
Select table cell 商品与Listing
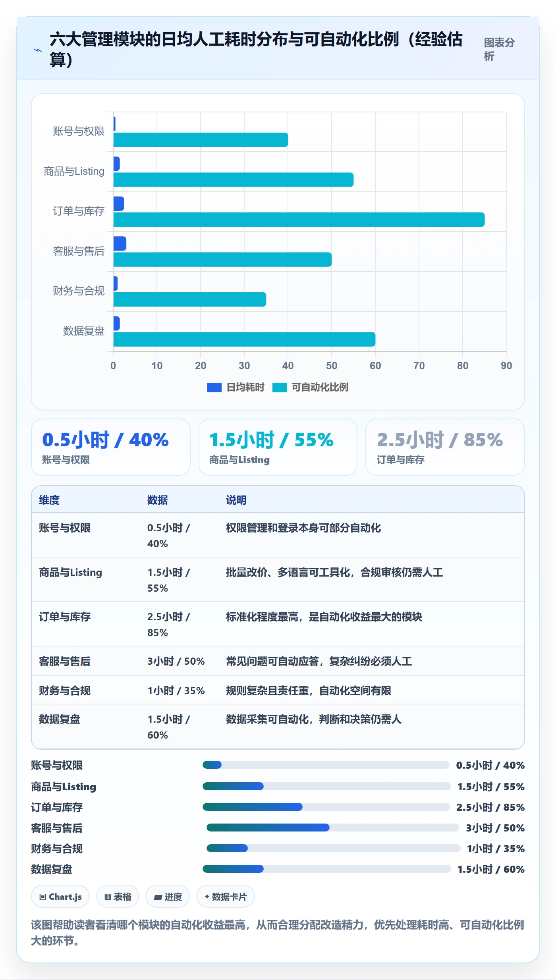tap(71, 572)
